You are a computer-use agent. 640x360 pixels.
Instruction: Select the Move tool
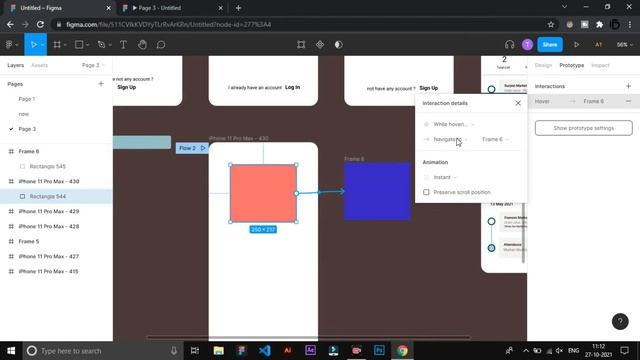[x=33, y=44]
